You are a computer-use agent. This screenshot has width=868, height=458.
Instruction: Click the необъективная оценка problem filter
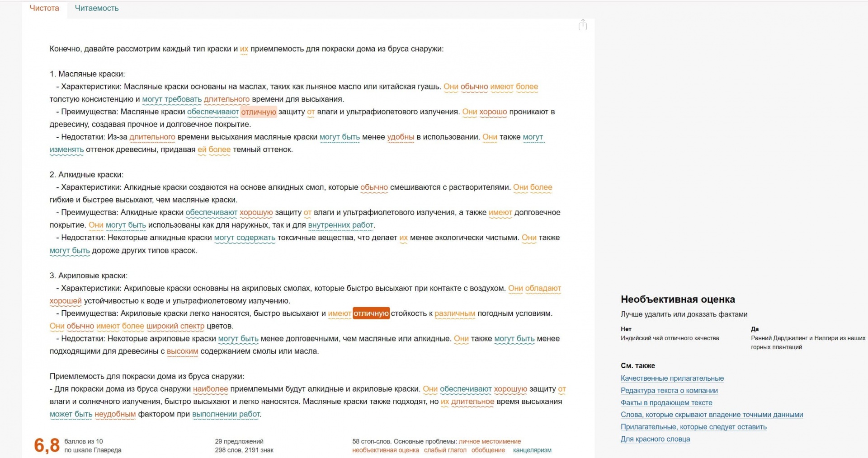point(386,450)
